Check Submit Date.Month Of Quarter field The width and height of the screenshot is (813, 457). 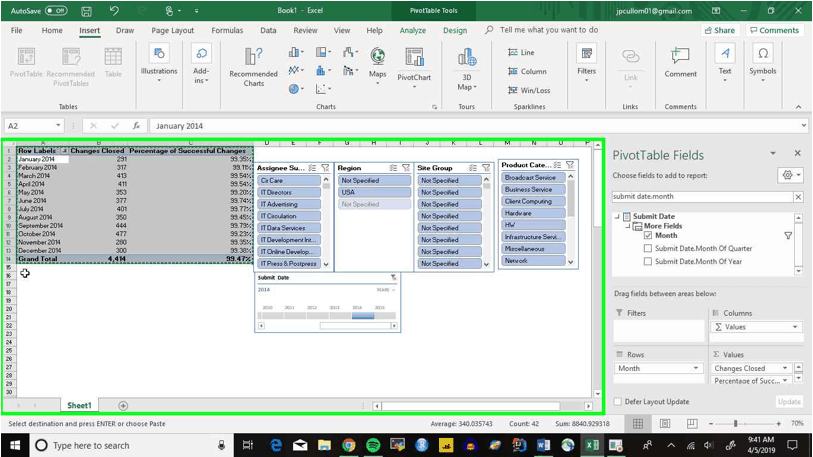[x=648, y=248]
